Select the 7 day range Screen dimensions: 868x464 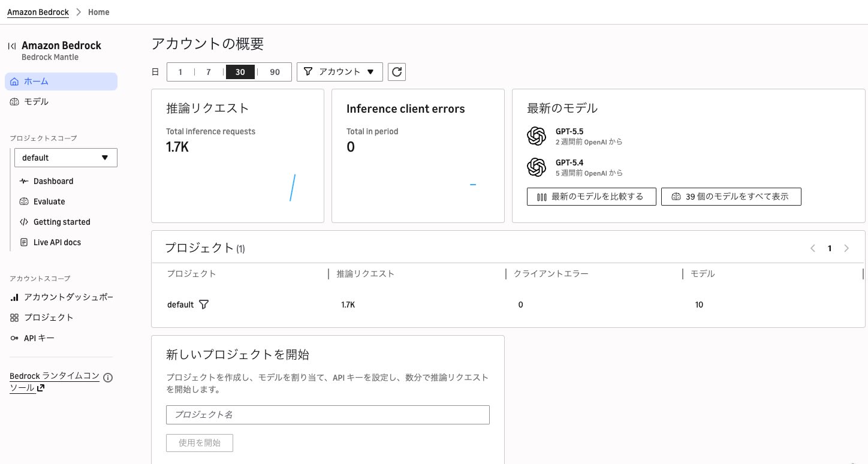pyautogui.click(x=209, y=72)
